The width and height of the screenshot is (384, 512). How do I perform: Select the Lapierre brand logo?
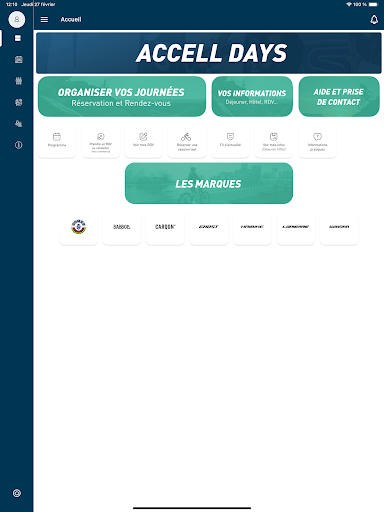[296, 227]
